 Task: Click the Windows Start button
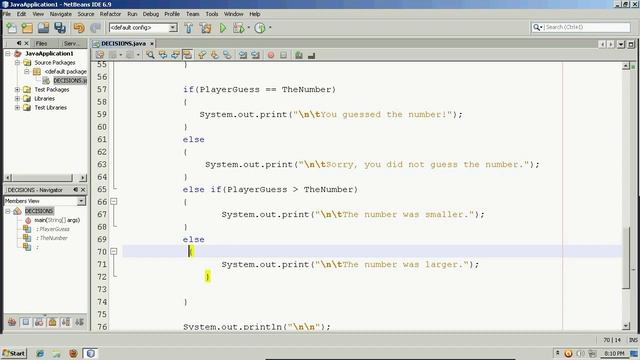(14, 353)
